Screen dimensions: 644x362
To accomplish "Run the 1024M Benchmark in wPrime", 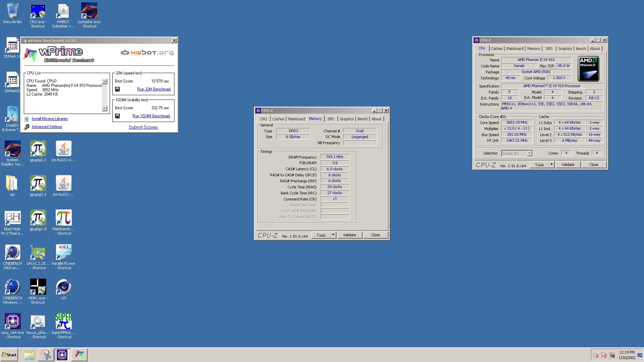I will pos(151,116).
